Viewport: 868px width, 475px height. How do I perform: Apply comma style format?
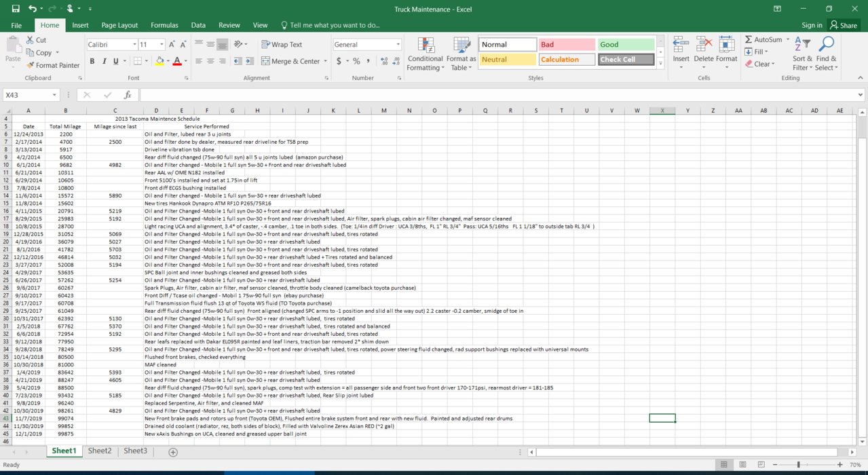tap(368, 61)
